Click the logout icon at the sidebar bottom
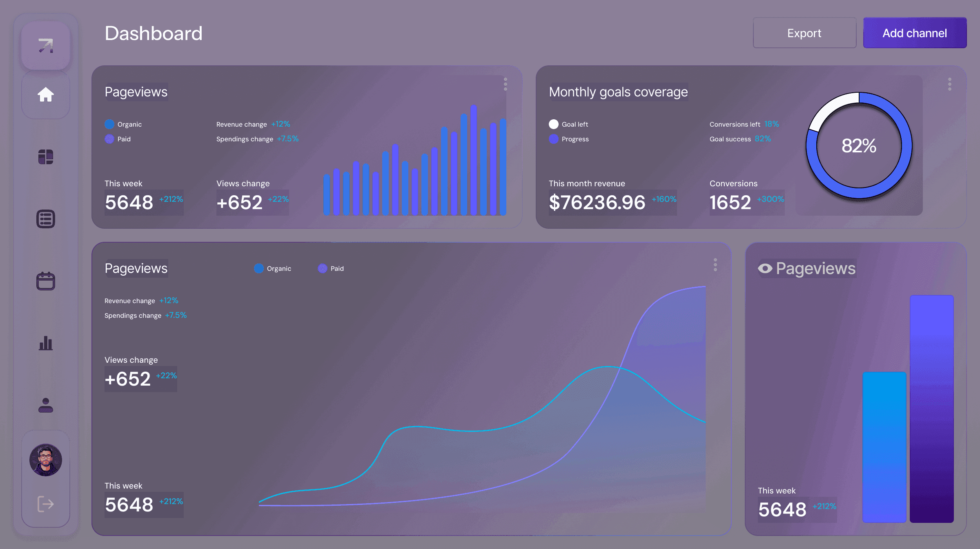 tap(46, 503)
